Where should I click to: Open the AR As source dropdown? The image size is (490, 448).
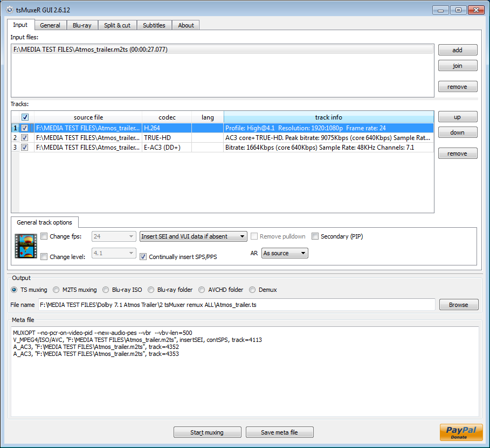click(285, 253)
